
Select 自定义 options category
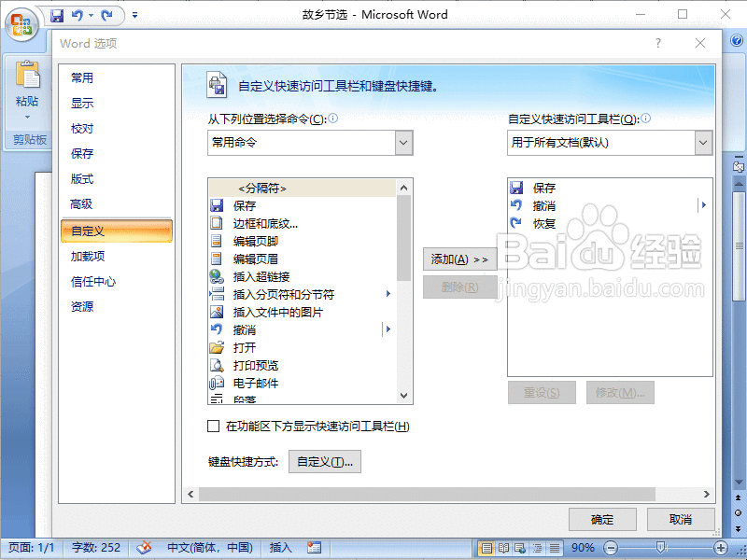click(116, 231)
